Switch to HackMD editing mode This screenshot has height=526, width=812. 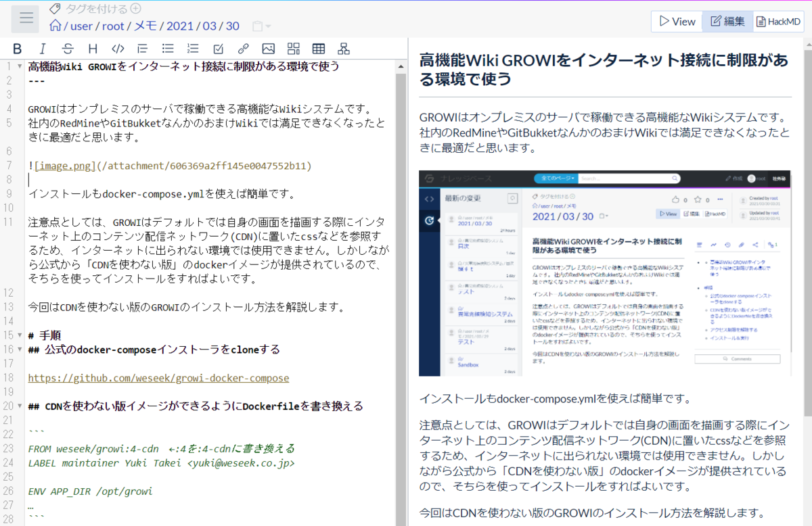click(778, 22)
